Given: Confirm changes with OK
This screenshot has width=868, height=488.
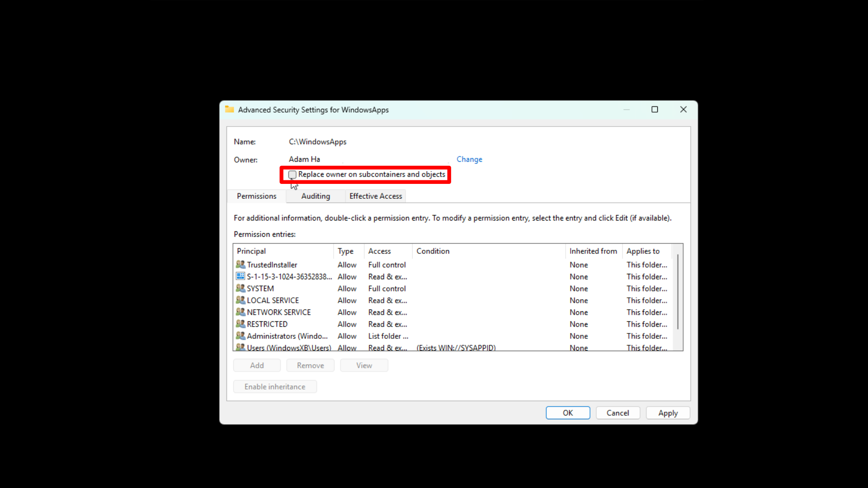Looking at the screenshot, I should click(567, 413).
